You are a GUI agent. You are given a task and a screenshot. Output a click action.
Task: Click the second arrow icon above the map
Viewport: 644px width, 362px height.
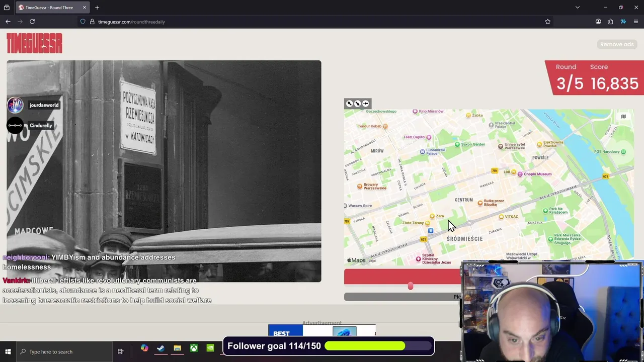coord(357,104)
